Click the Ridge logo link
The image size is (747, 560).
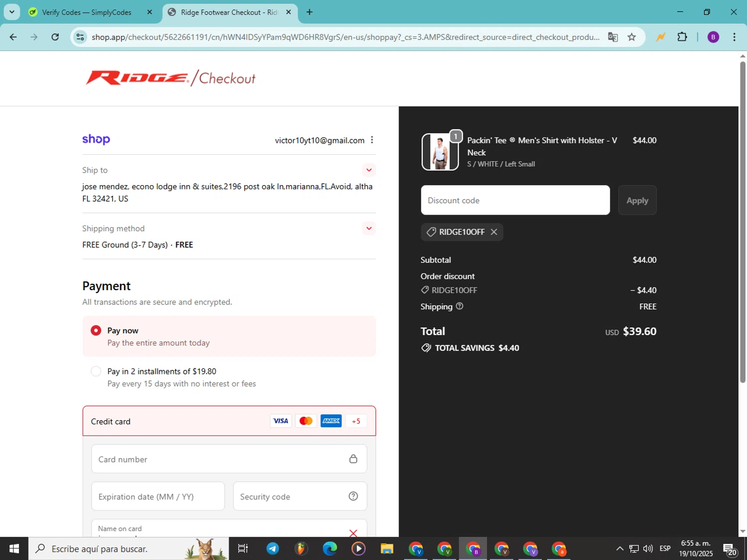[136, 78]
